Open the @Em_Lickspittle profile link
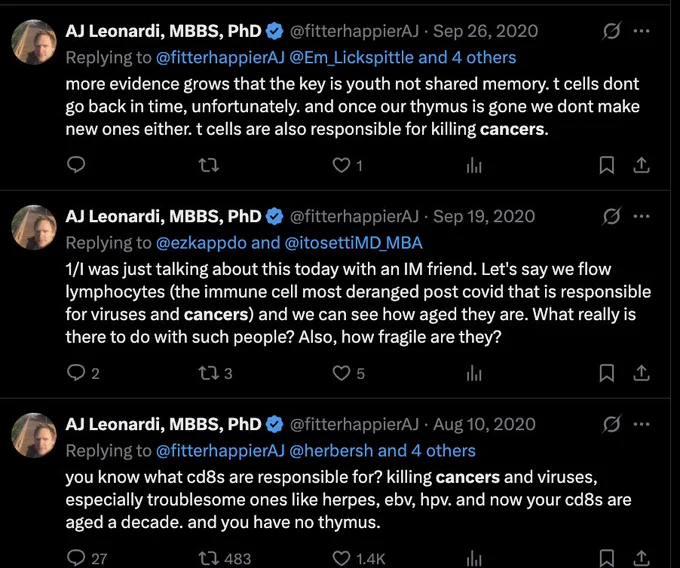680x568 pixels. (351, 57)
